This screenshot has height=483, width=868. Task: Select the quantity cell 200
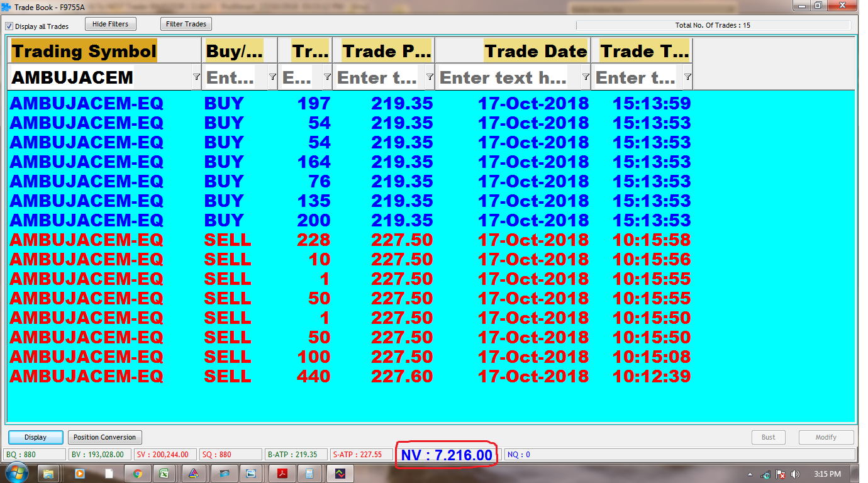tap(314, 220)
